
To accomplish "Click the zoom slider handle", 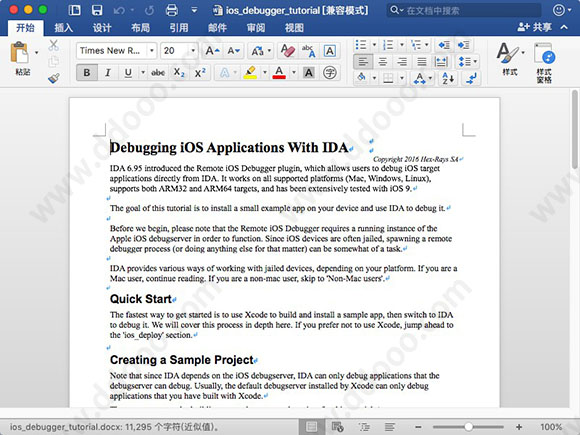I will pyautogui.click(x=468, y=427).
